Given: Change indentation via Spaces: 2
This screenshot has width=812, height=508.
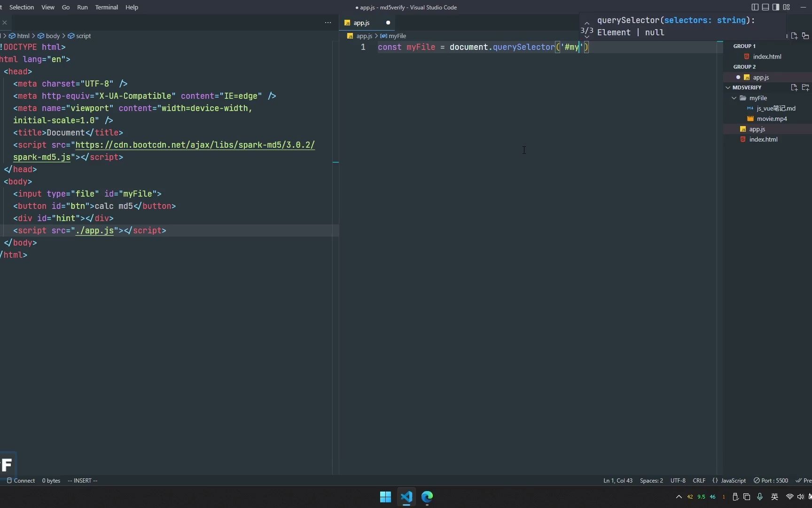Looking at the screenshot, I should click(x=651, y=480).
